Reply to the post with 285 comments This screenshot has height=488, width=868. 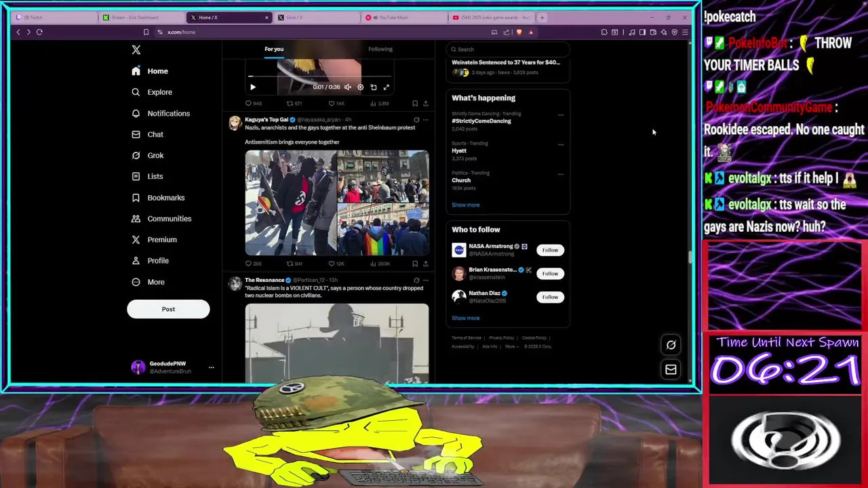(x=252, y=264)
